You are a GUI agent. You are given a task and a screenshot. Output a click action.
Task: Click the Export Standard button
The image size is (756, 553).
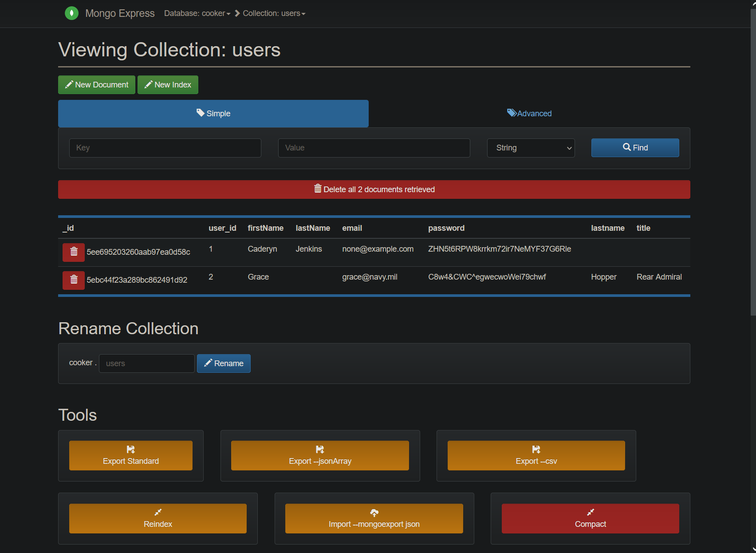[x=131, y=455]
